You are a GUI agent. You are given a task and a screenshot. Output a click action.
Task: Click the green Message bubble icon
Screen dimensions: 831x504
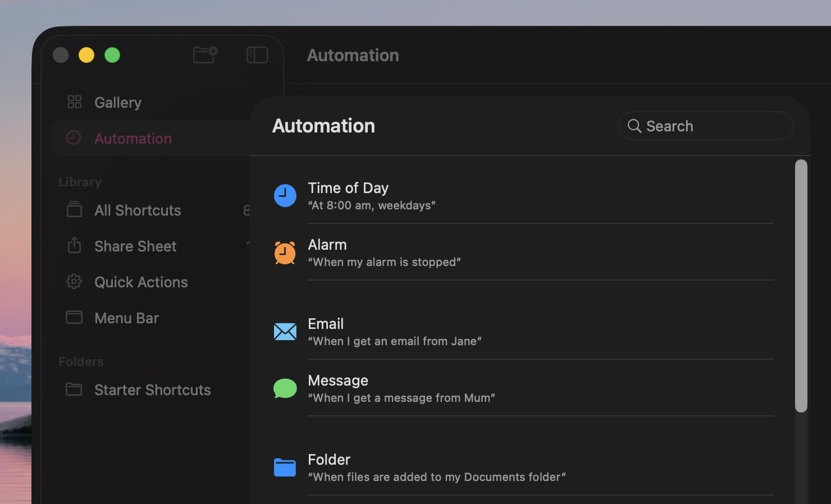click(x=285, y=388)
